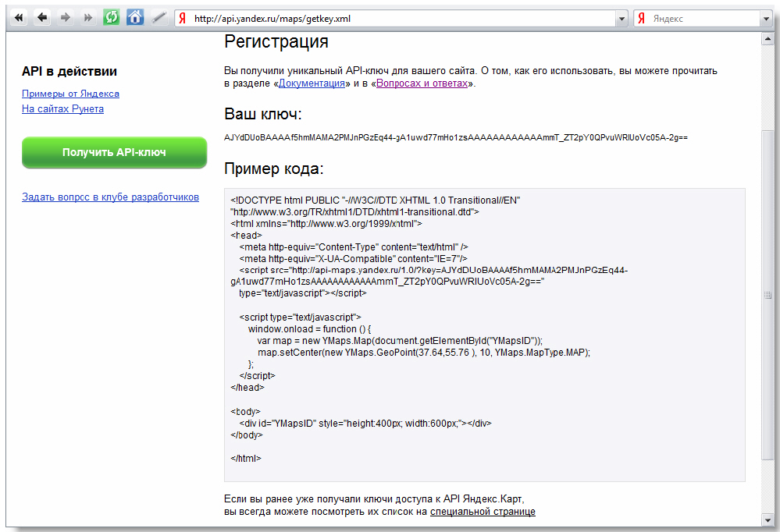Click the var map = new YMaps.Map line
780x532 pixels.
pyautogui.click(x=400, y=341)
